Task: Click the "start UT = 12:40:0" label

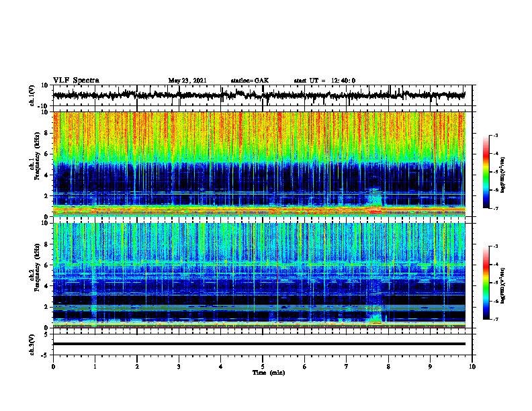Action: coord(324,81)
